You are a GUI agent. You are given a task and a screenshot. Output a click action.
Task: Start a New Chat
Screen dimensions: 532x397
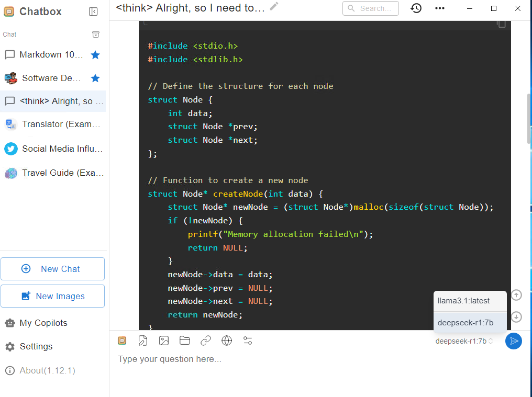tap(52, 269)
